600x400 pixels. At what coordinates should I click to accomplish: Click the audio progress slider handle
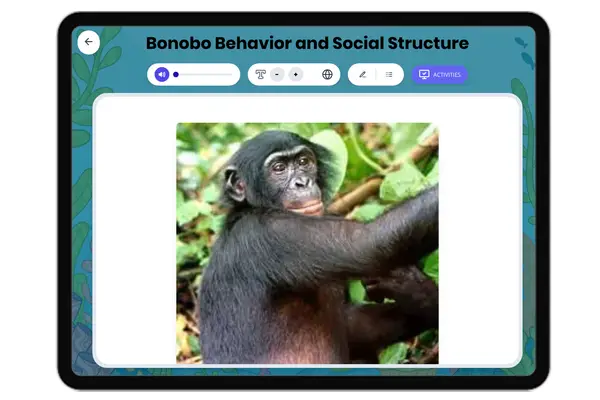coord(176,75)
